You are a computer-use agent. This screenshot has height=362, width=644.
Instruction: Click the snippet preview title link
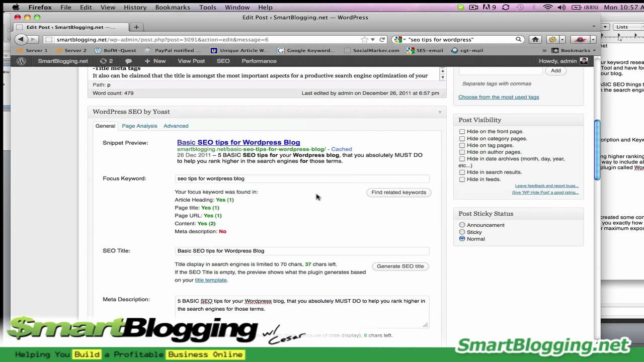(x=238, y=142)
